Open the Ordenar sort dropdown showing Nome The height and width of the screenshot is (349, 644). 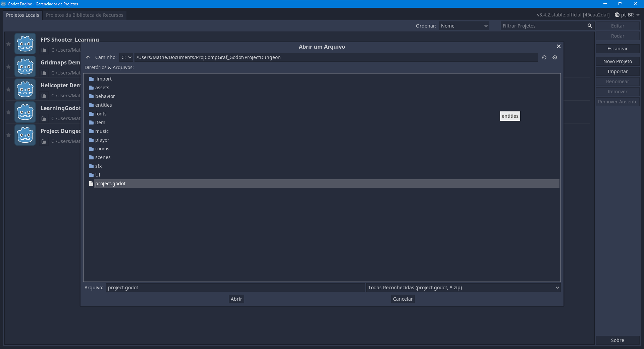coord(464,26)
